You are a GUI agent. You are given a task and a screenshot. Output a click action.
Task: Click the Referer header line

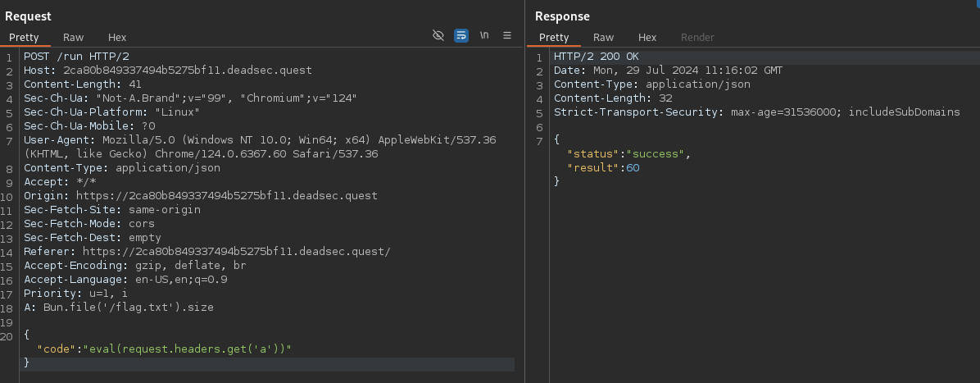click(x=206, y=252)
